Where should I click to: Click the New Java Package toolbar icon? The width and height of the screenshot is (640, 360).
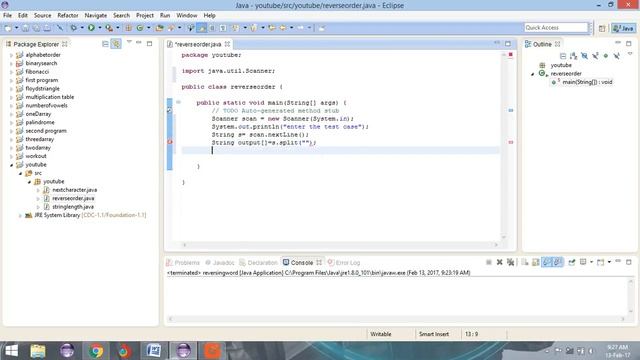pos(129,28)
